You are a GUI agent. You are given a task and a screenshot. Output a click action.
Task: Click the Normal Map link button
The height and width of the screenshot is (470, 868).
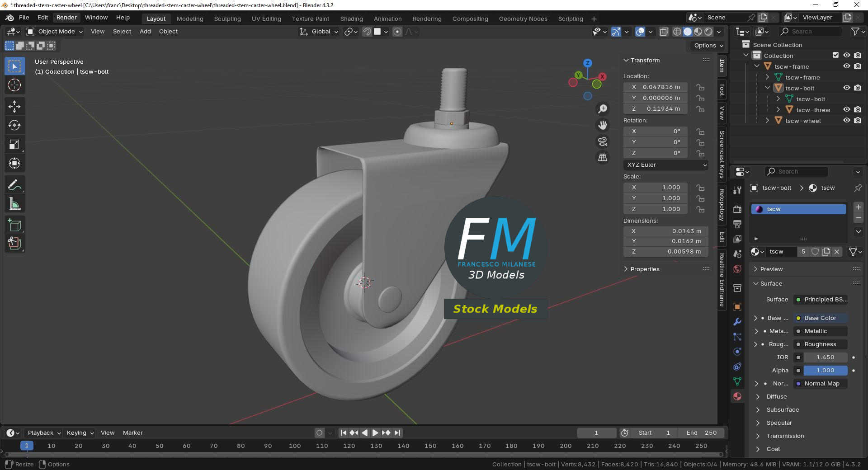tap(821, 384)
